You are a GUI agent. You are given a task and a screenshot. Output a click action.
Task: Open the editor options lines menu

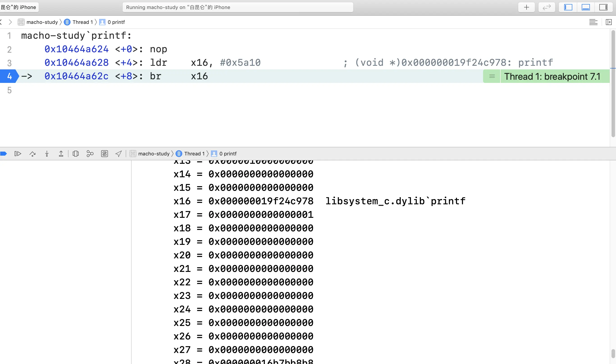tap(593, 22)
